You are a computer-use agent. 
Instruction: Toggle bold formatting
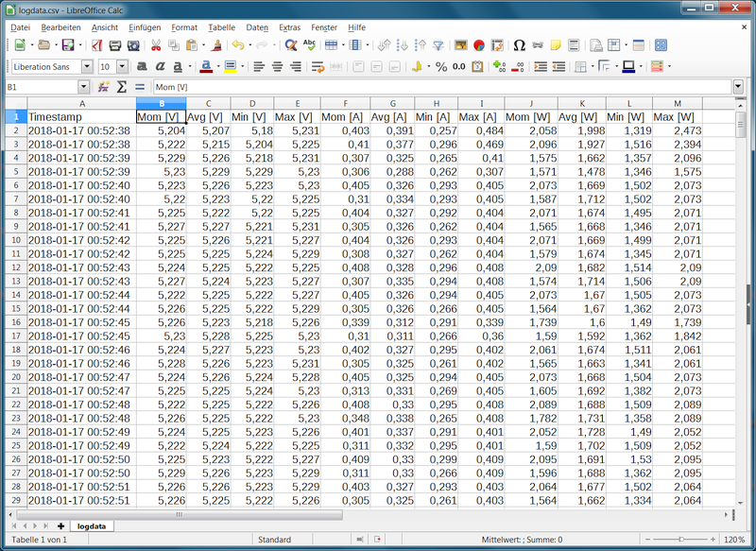pos(142,67)
